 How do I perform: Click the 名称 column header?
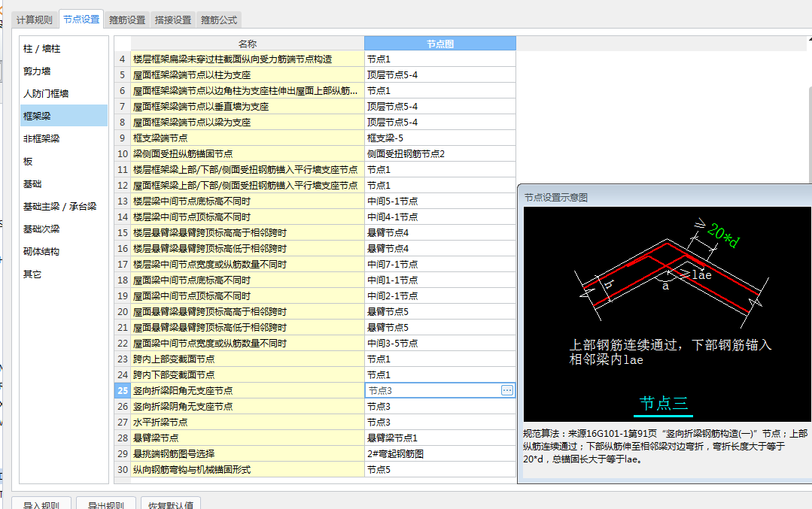pyautogui.click(x=248, y=44)
